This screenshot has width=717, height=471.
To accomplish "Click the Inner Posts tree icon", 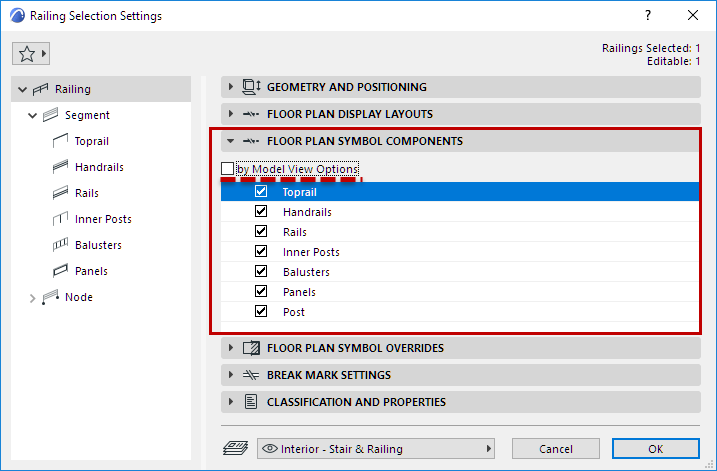I will pos(58,219).
